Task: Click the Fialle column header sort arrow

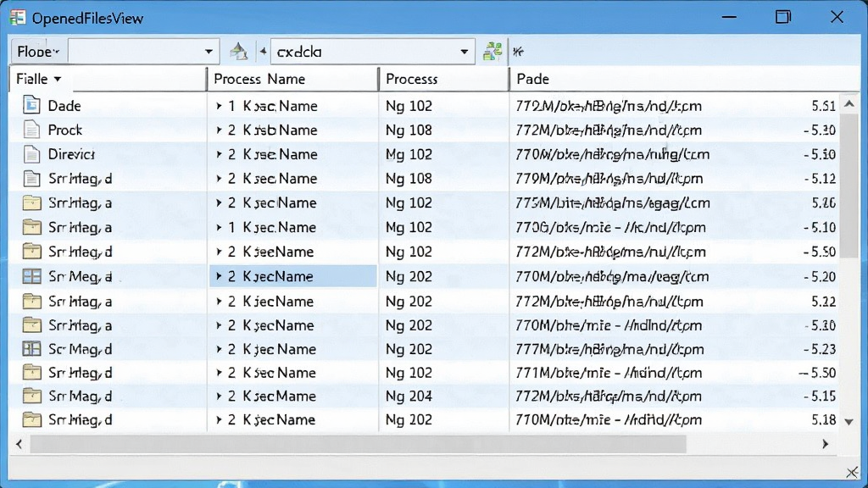Action: 57,79
